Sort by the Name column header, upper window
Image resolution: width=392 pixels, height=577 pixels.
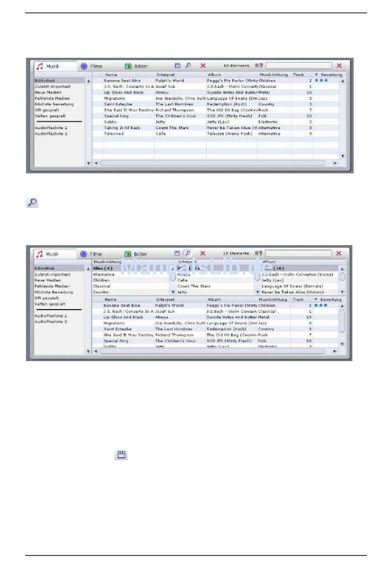coord(111,75)
